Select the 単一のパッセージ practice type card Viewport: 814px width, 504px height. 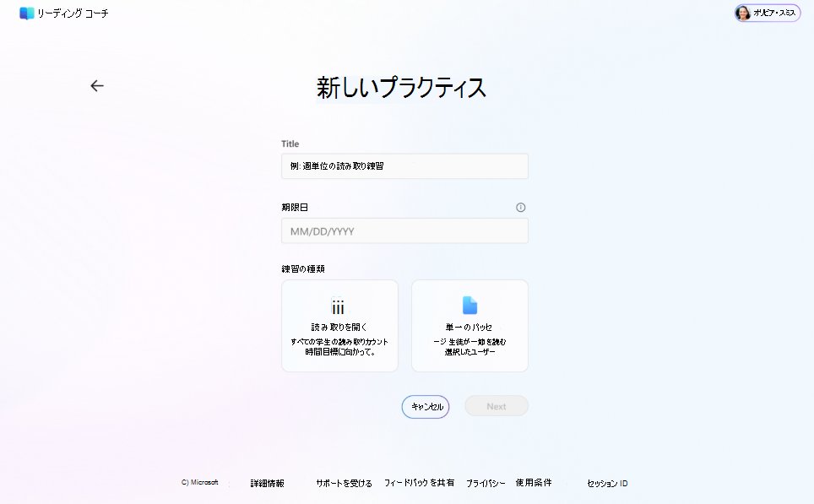click(469, 325)
